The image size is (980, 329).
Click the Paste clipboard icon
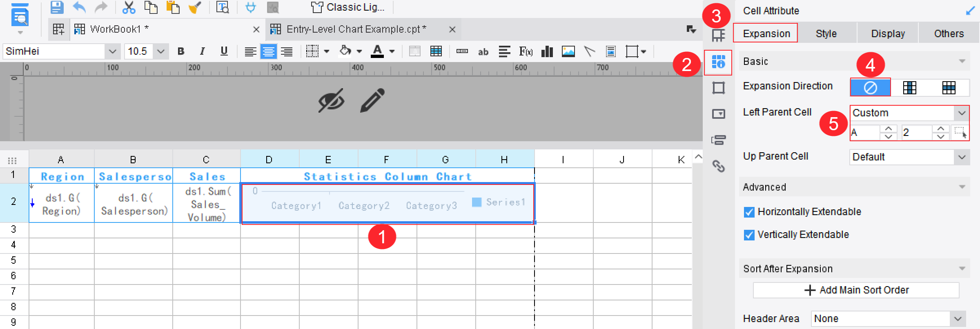point(173,7)
